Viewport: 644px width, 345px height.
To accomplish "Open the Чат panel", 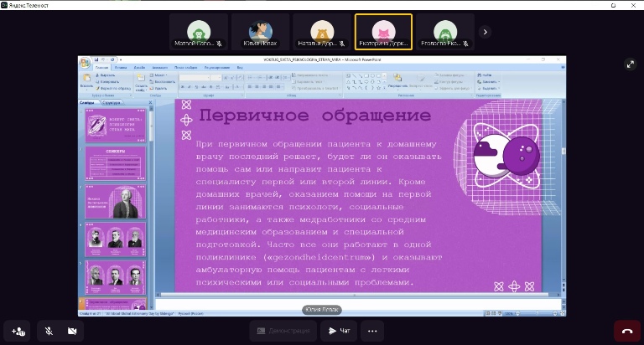I will pos(338,331).
